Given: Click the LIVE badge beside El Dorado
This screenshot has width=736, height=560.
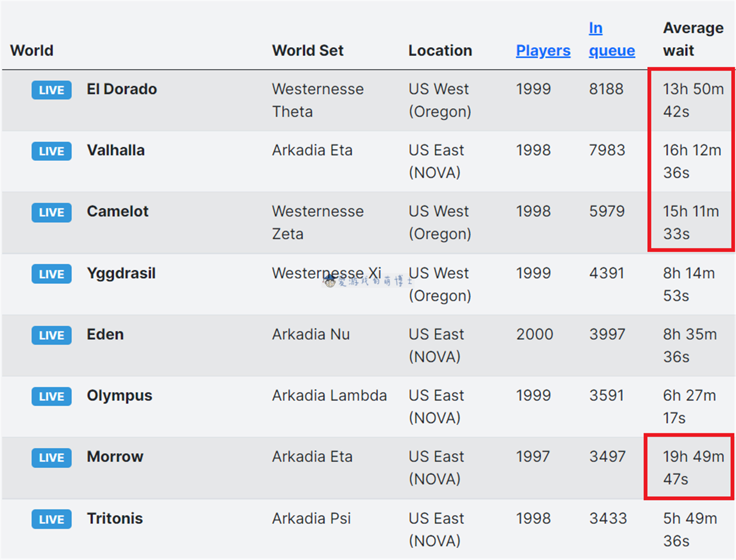Looking at the screenshot, I should tap(52, 90).
